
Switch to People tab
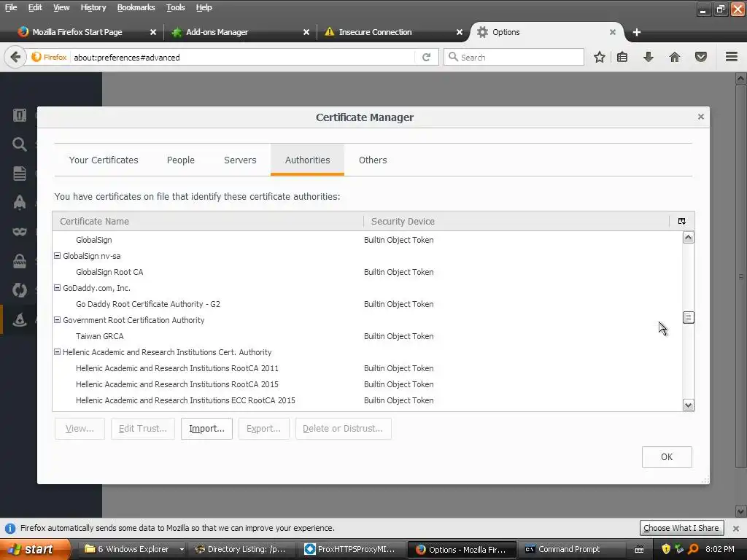click(x=181, y=160)
